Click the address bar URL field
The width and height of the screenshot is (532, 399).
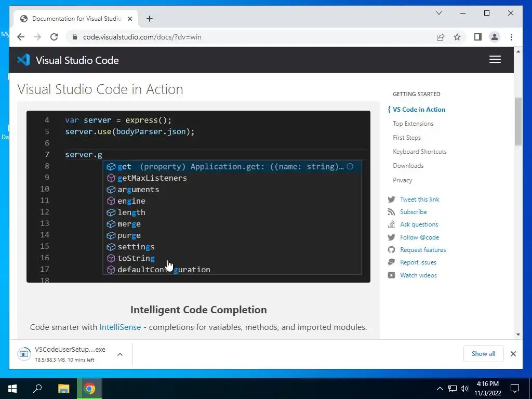[x=251, y=37]
